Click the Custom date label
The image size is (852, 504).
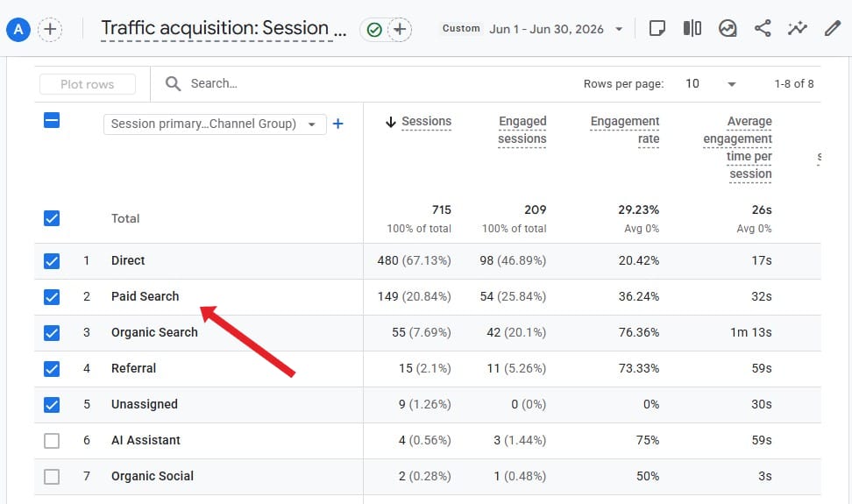(x=461, y=28)
